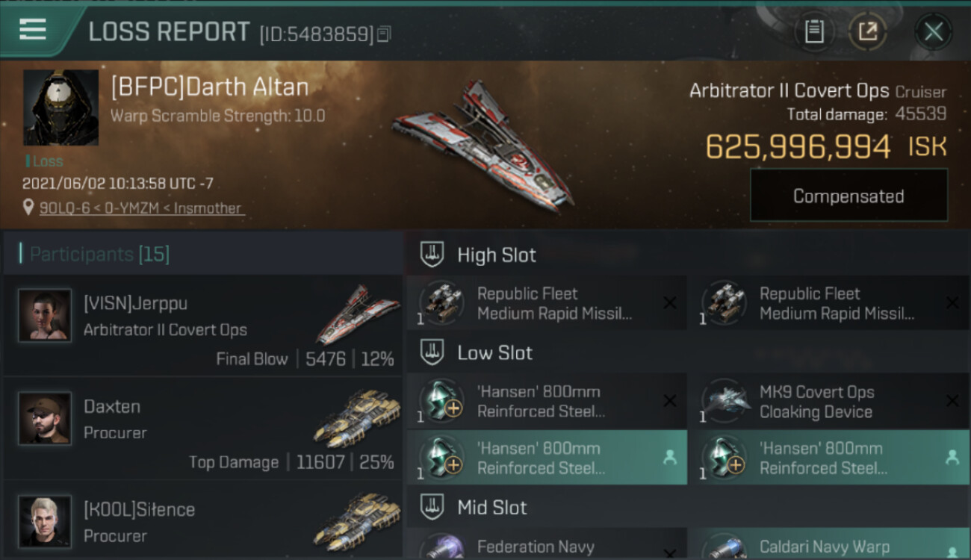Viewport: 971px width, 560px height.
Task: Click the High Slot section icon
Action: 432,255
